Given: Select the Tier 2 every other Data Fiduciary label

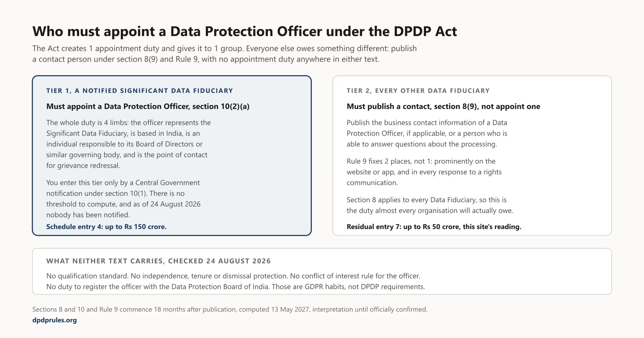Looking at the screenshot, I should (418, 91).
